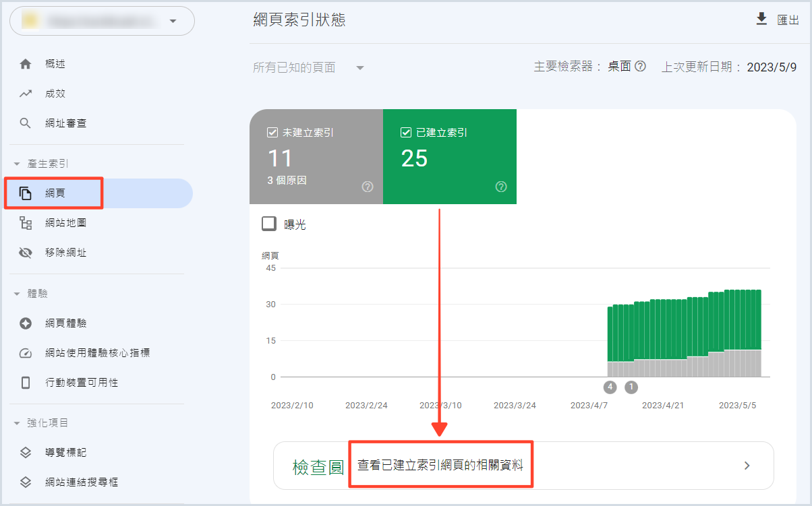Click the 匯出 download icon
Screen dimensions: 812x506
click(x=761, y=20)
